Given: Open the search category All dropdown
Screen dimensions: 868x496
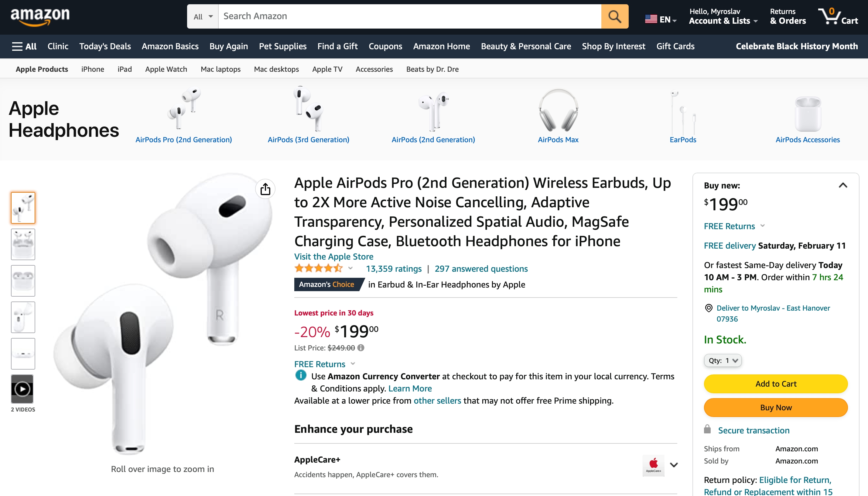Looking at the screenshot, I should coord(203,16).
